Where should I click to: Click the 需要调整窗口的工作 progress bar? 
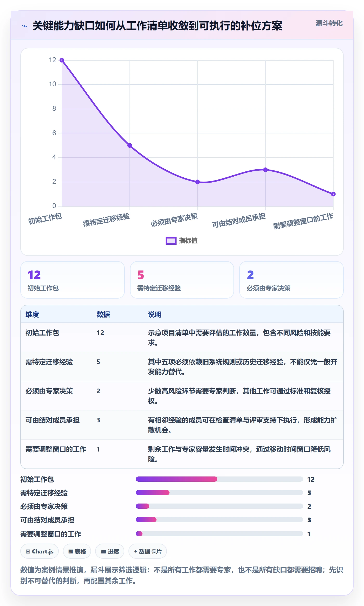[219, 534]
